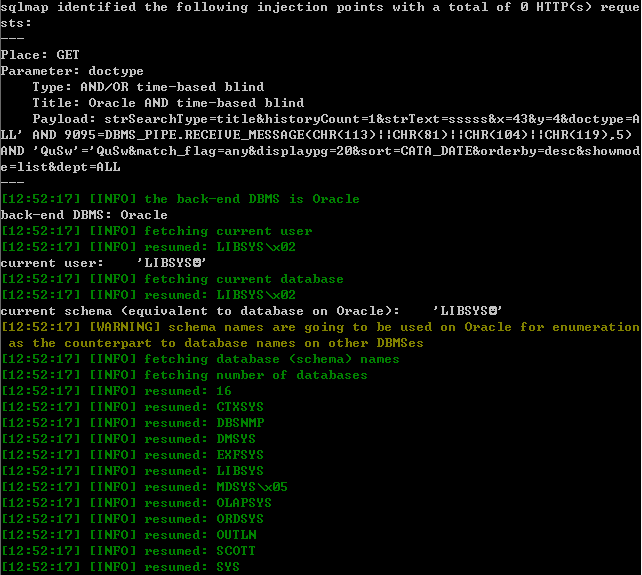642x575 pixels.
Task: Click the 'current schema (equivalent to database' line
Action: (251, 311)
